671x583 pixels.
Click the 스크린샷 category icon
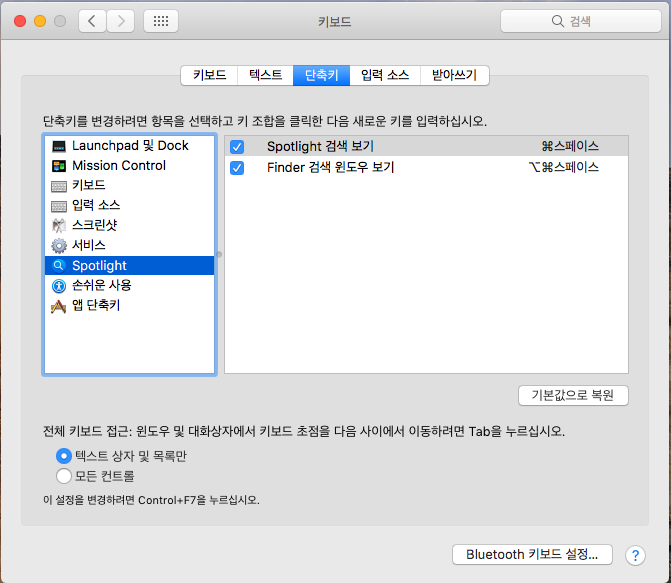(x=59, y=225)
